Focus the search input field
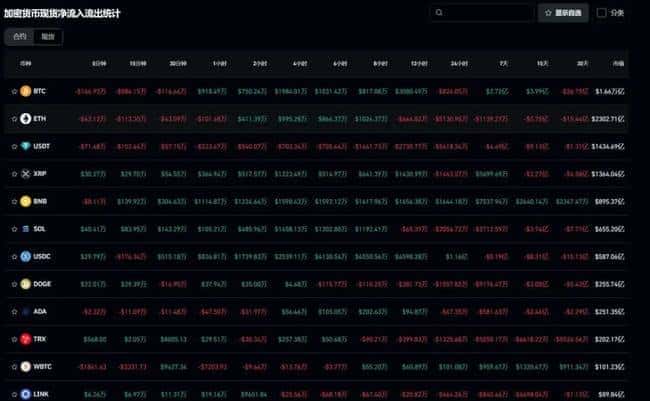The image size is (650, 401). pyautogui.click(x=490, y=13)
